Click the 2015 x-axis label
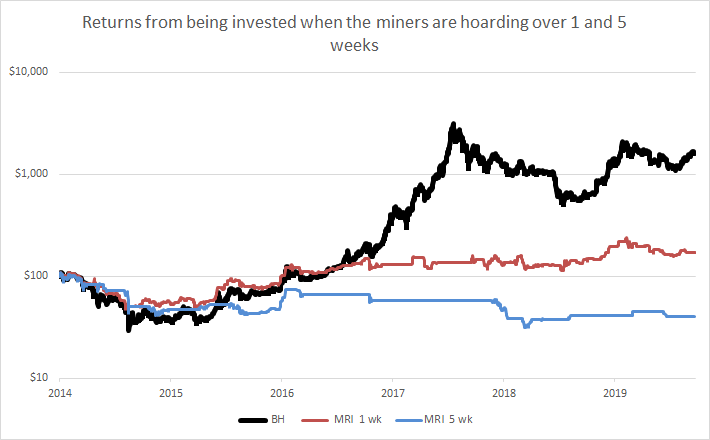This screenshot has width=710, height=440. (x=171, y=392)
